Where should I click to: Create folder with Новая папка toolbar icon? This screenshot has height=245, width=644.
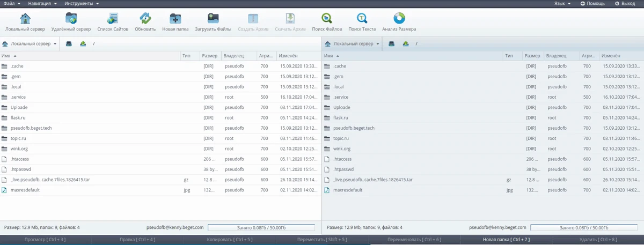click(x=175, y=19)
